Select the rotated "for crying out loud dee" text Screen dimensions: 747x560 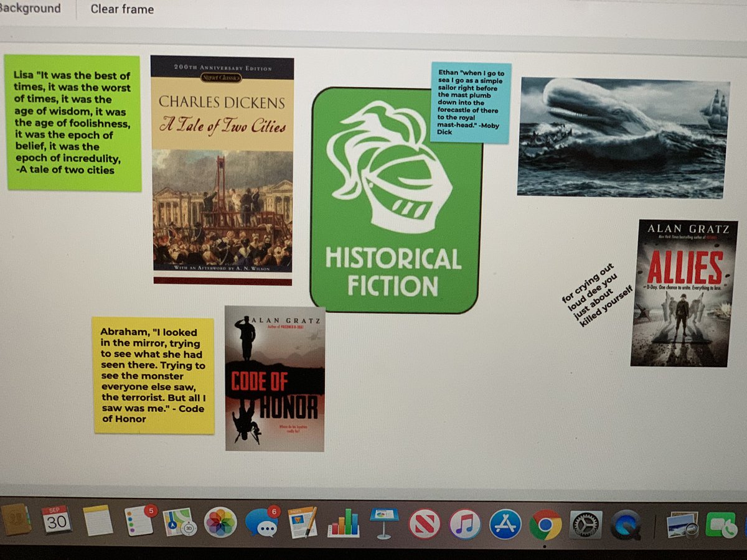click(x=596, y=296)
